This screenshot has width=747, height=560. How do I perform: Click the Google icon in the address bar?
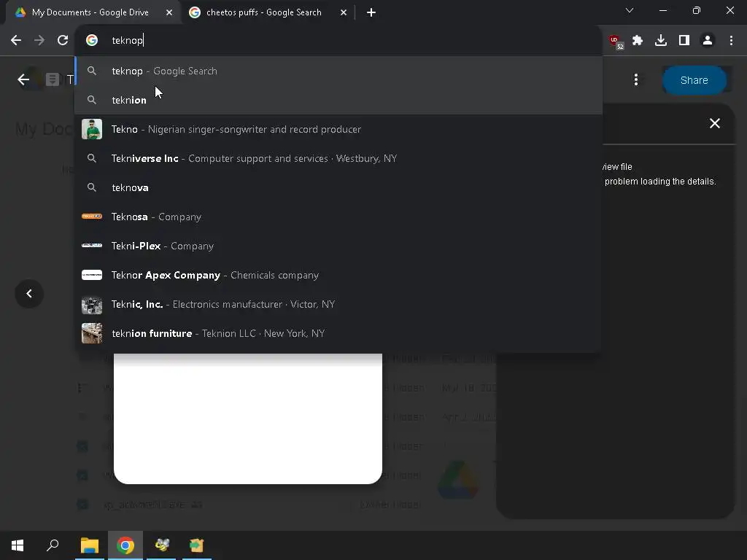[x=92, y=41]
